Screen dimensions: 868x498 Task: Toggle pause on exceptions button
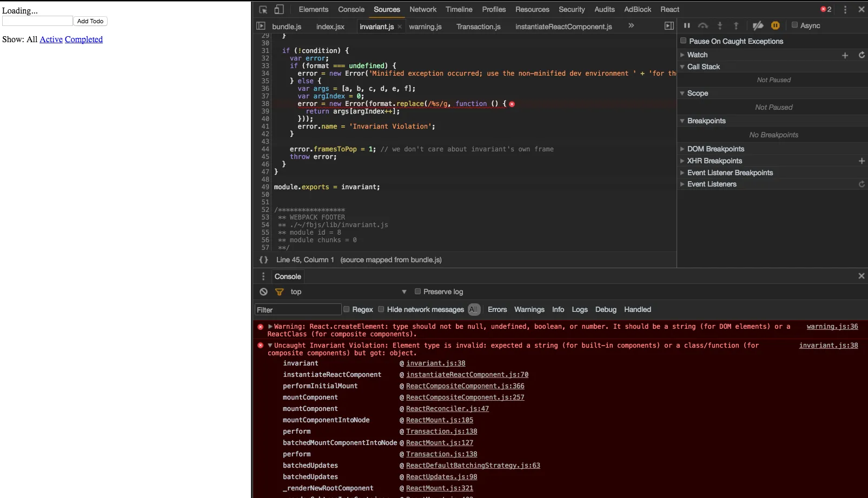pyautogui.click(x=776, y=25)
